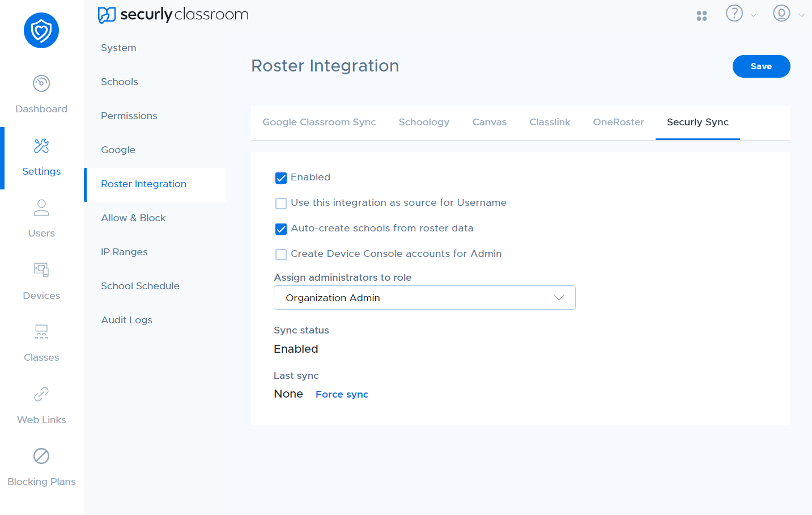Click the Last sync 'None' value
Image resolution: width=812 pixels, height=515 pixels.
[x=288, y=394]
